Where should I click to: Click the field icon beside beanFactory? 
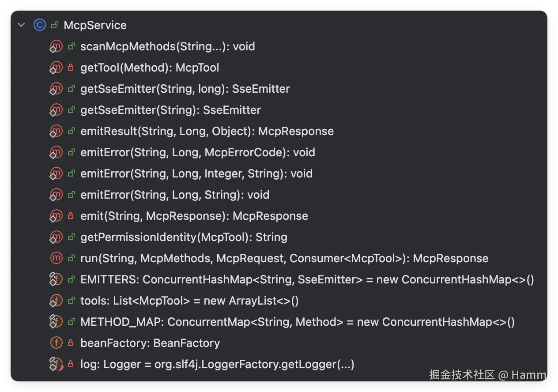[x=56, y=343]
